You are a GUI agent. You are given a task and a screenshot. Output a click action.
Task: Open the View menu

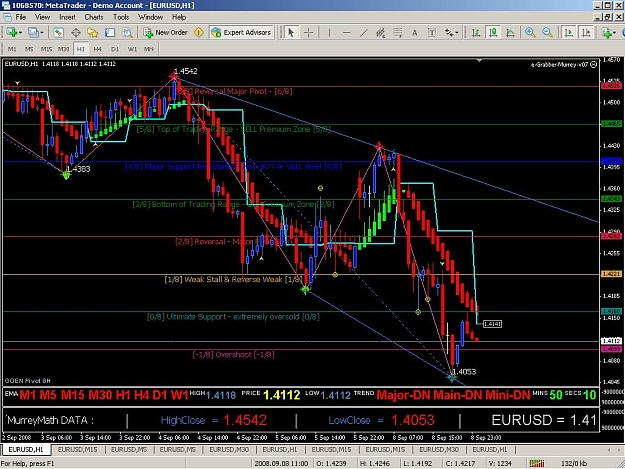(x=42, y=17)
